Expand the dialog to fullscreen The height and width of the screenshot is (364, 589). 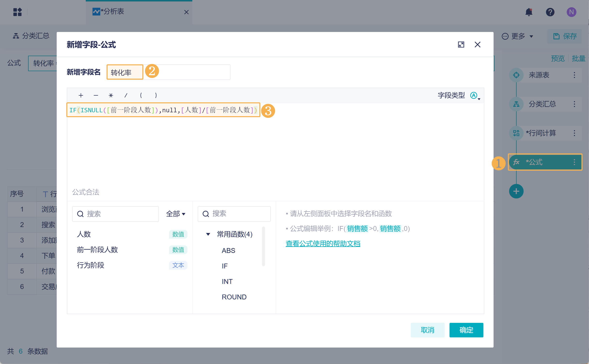coord(461,45)
